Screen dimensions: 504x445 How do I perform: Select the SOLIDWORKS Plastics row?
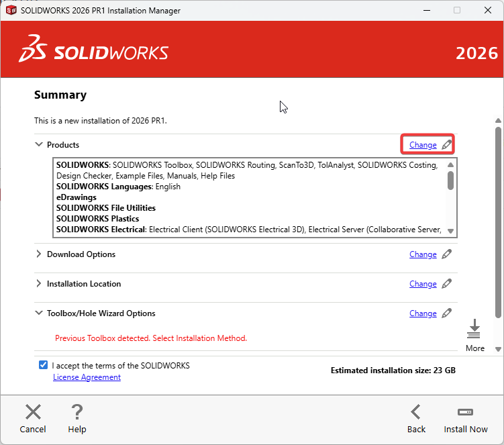tap(97, 219)
